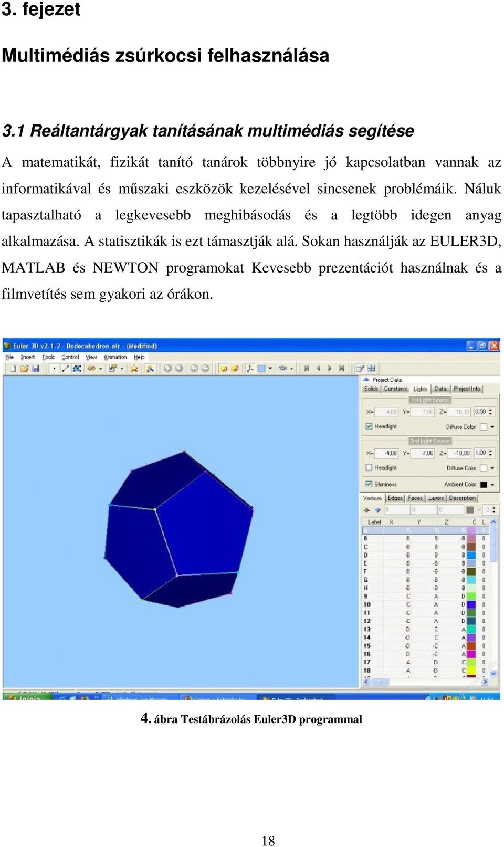
Task: Switch to the Faces tab
Action: click(x=415, y=498)
